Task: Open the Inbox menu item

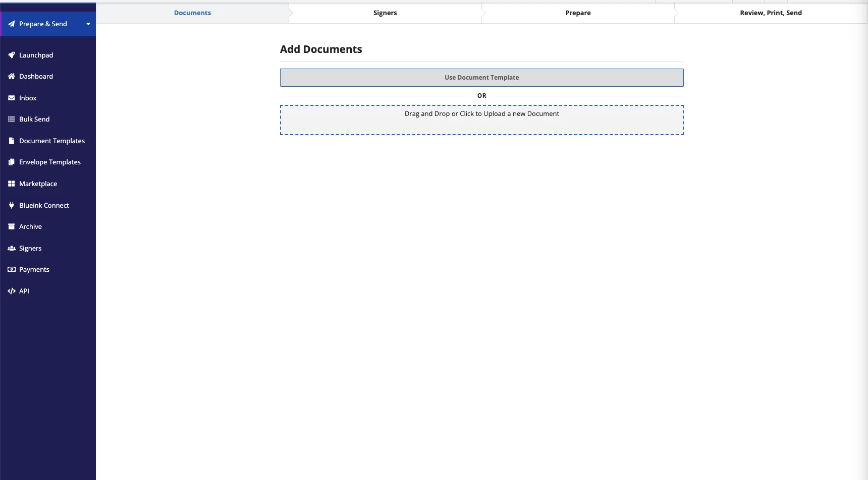Action: tap(28, 98)
